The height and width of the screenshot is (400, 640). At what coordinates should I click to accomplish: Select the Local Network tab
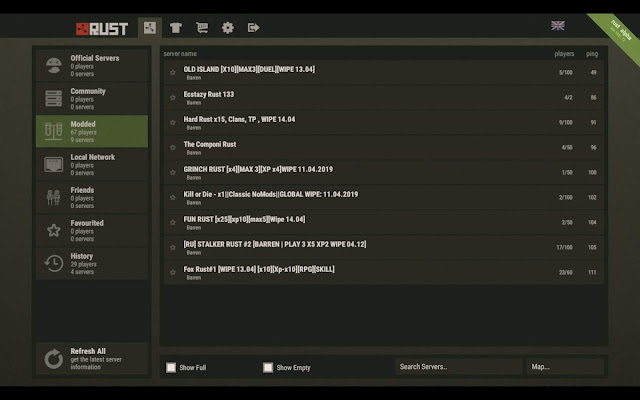point(92,164)
